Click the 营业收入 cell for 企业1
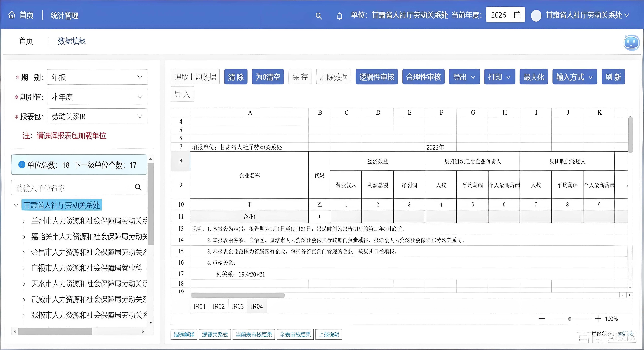The image size is (644, 350). 346,216
